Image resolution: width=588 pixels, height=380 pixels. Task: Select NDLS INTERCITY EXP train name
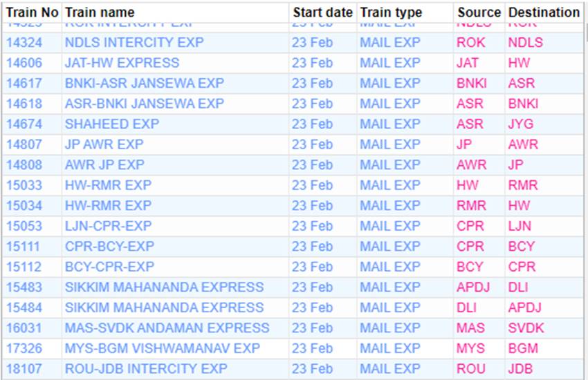(x=134, y=42)
